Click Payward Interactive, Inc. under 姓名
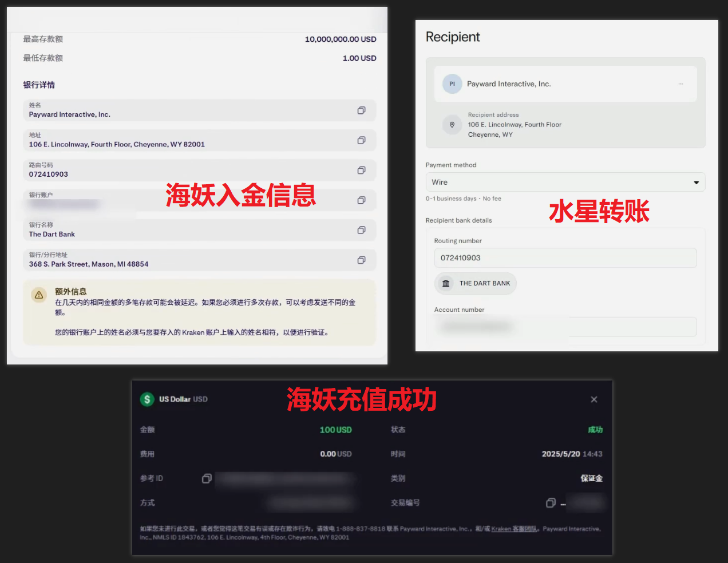Screen dimensions: 728x563 tap(70, 114)
